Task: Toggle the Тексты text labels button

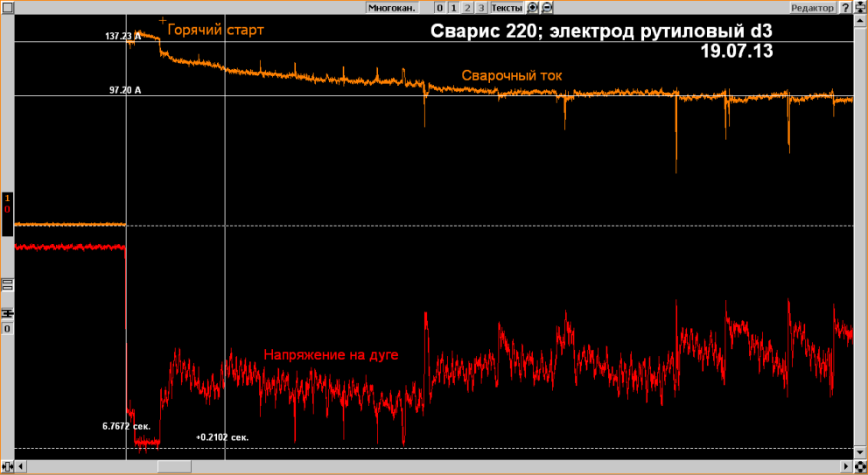Action: (x=507, y=8)
